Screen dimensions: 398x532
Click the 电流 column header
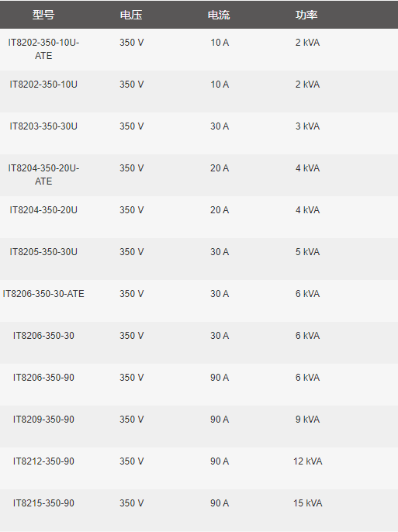tap(220, 15)
